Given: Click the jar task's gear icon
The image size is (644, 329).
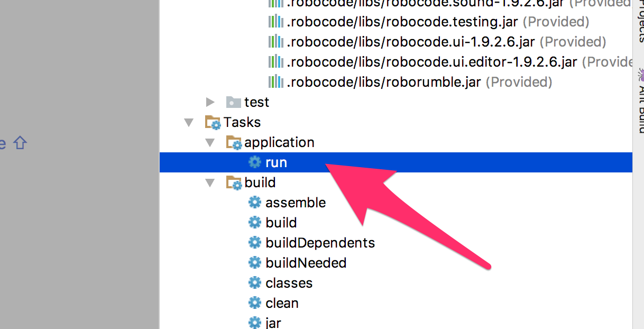Looking at the screenshot, I should (x=255, y=323).
